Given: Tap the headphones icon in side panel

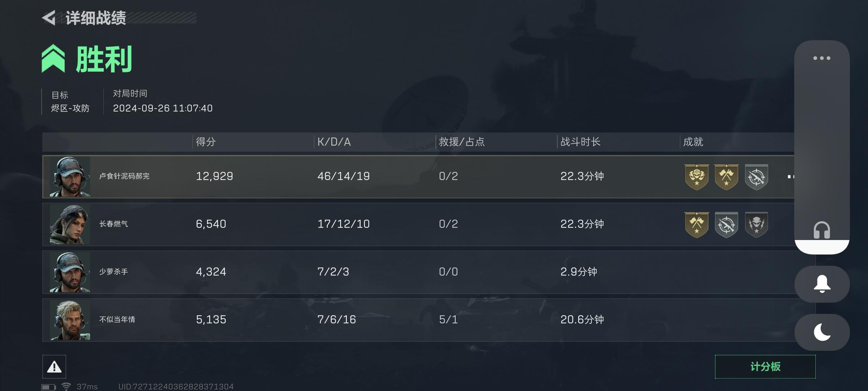Looking at the screenshot, I should pyautogui.click(x=822, y=230).
